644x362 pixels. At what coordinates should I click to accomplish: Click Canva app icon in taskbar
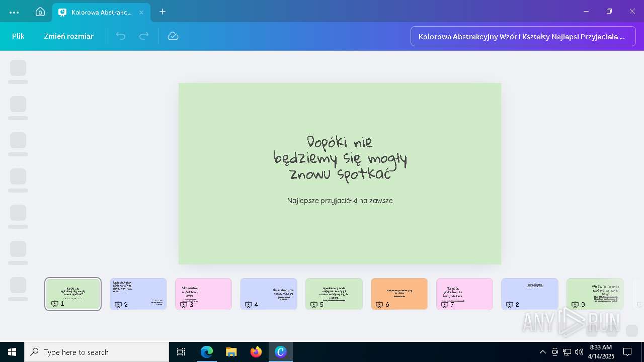click(281, 352)
